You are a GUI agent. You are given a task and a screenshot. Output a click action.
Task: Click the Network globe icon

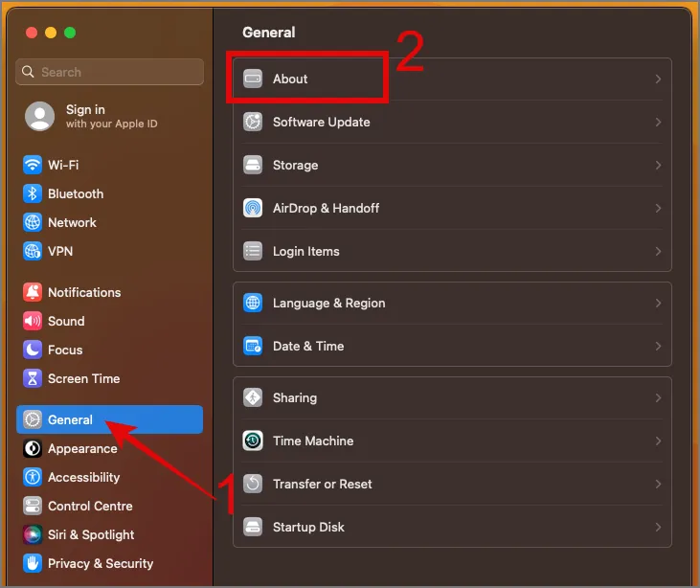click(x=33, y=222)
